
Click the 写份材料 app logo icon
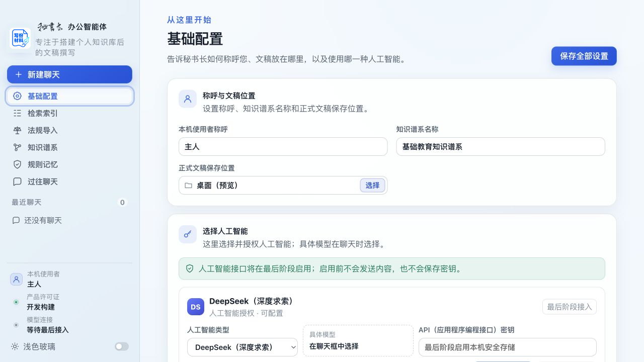coord(20,38)
